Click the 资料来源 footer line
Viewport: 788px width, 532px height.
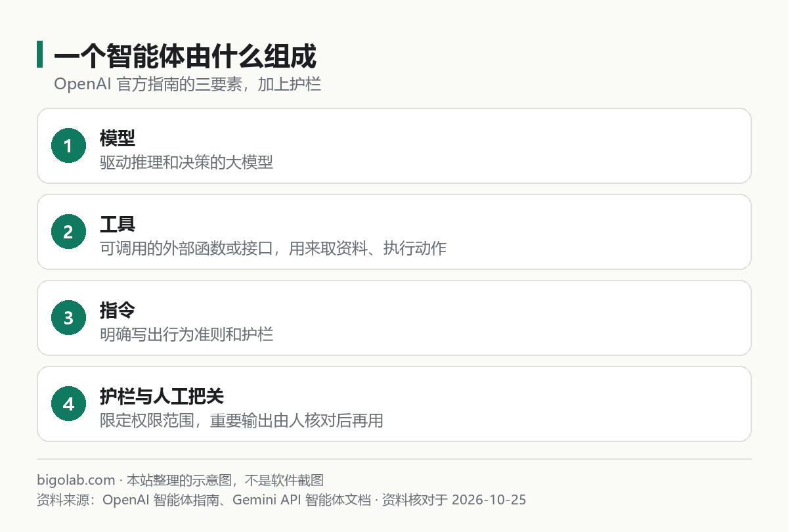282,499
